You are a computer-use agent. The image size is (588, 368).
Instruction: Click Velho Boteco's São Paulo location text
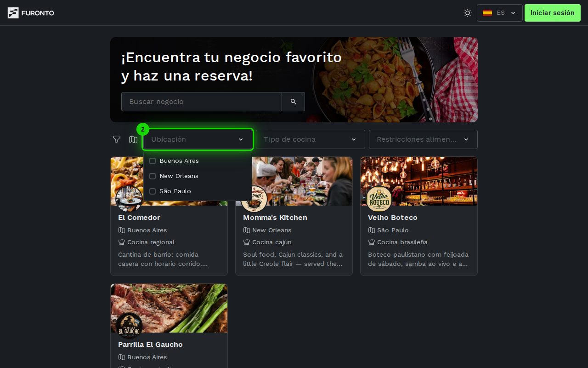tap(393, 230)
